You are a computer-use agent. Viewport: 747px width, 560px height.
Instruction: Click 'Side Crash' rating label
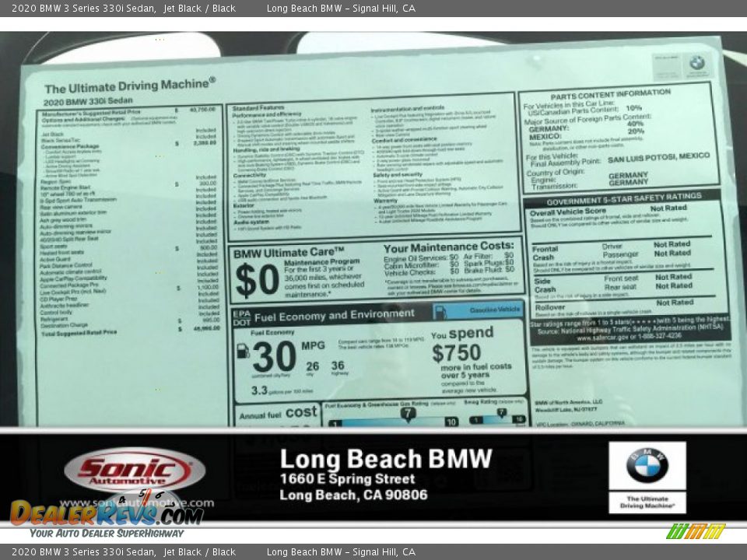545,285
